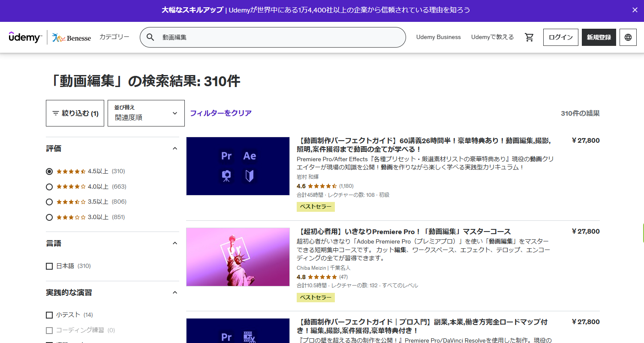Open 【動画制作パーフェクトガイド】60講義 course title
Viewport: 644px width, 343px height.
[x=424, y=145]
